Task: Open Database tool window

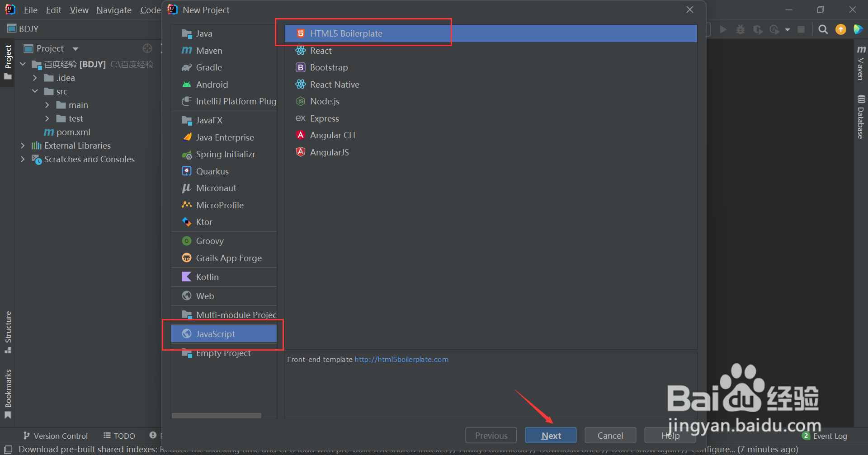Action: click(861, 117)
